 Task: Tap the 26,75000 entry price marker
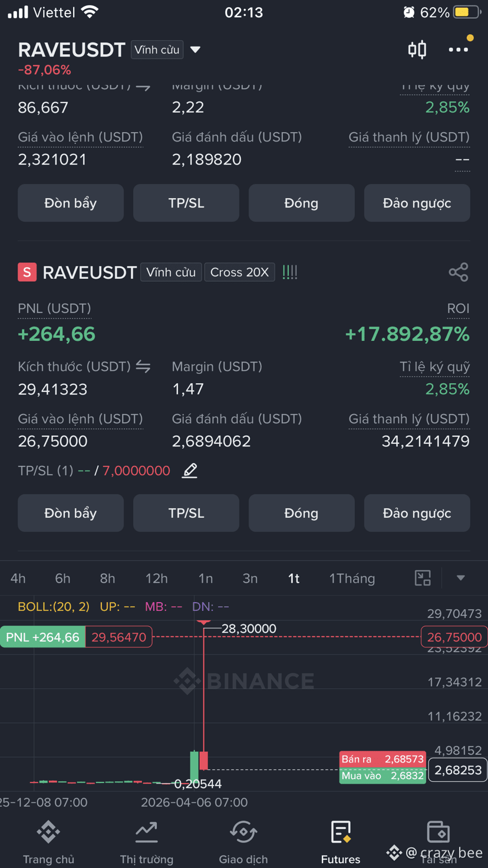[x=454, y=637]
